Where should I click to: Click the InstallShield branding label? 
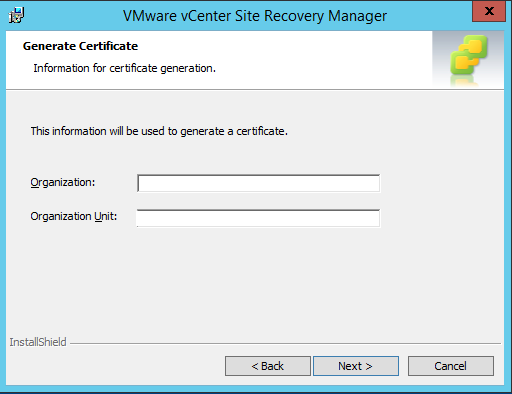tap(38, 342)
